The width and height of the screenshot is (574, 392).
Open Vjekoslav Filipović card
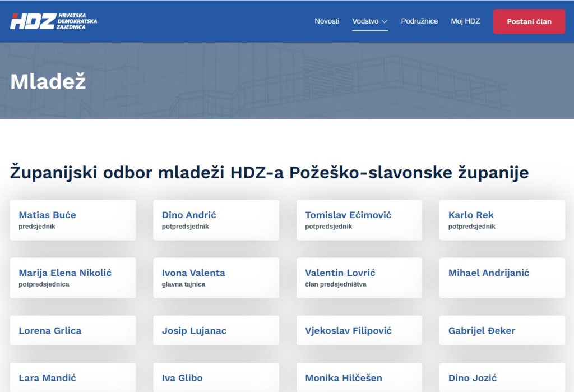pos(359,330)
